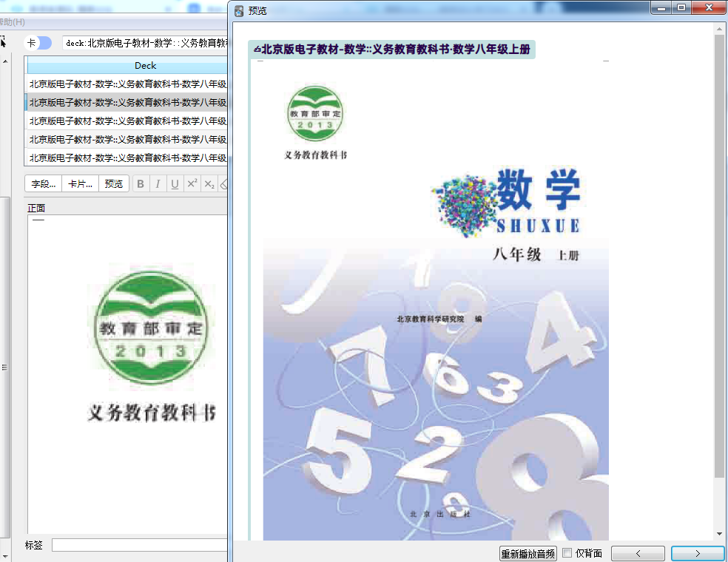Apply subscript formatting in the editor
The height and width of the screenshot is (562, 728).
[x=209, y=184]
